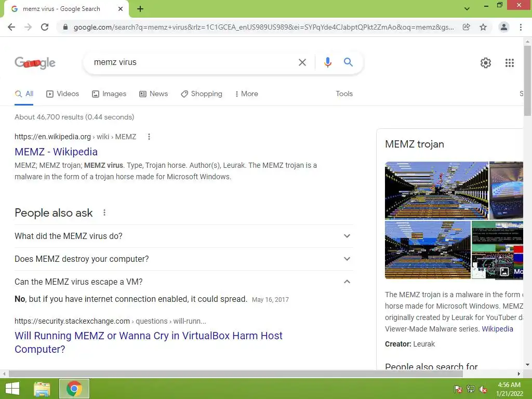The height and width of the screenshot is (399, 532).
Task: Click the horizontal scrollbar thumb
Action: (236, 374)
